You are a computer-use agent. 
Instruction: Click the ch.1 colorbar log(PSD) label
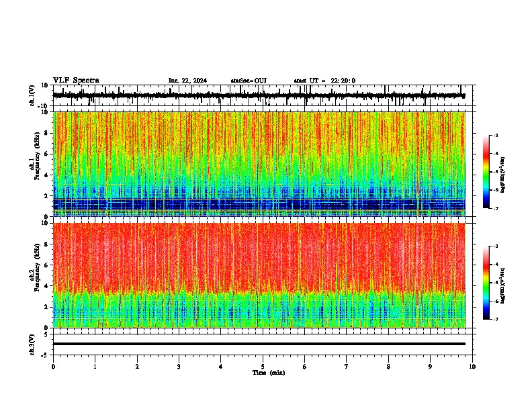[503, 175]
